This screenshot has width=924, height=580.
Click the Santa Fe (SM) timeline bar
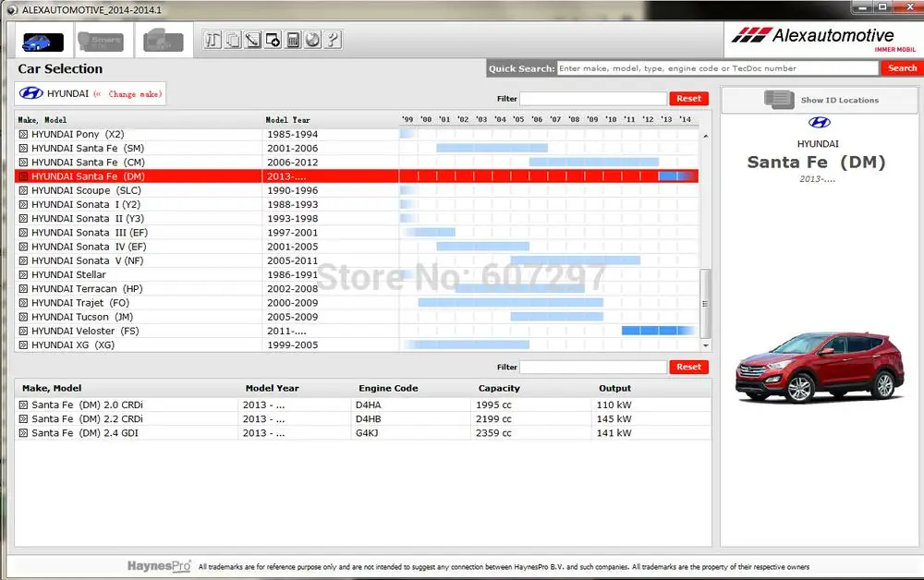click(492, 149)
